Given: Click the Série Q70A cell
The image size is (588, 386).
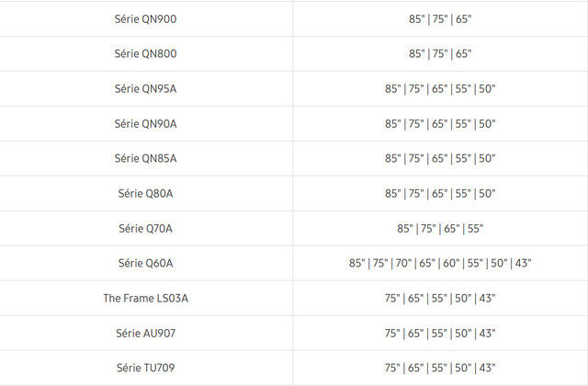Looking at the screenshot, I should tap(146, 228).
